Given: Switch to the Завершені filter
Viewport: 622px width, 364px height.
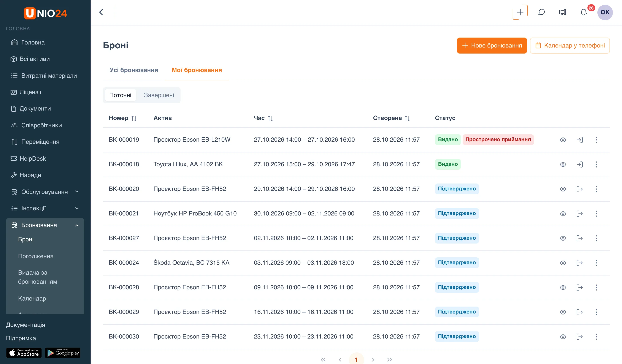Looking at the screenshot, I should 159,95.
